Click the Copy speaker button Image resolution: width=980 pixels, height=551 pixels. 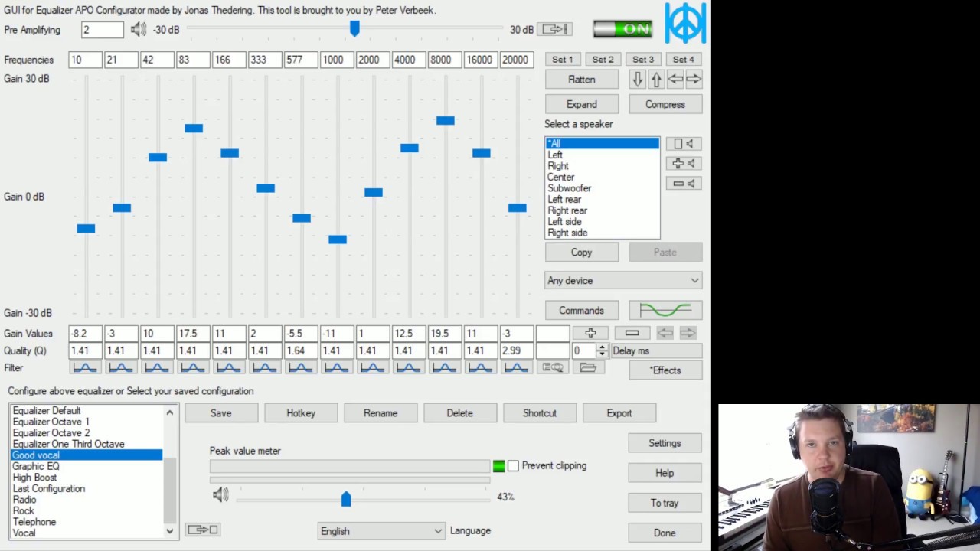coord(581,253)
